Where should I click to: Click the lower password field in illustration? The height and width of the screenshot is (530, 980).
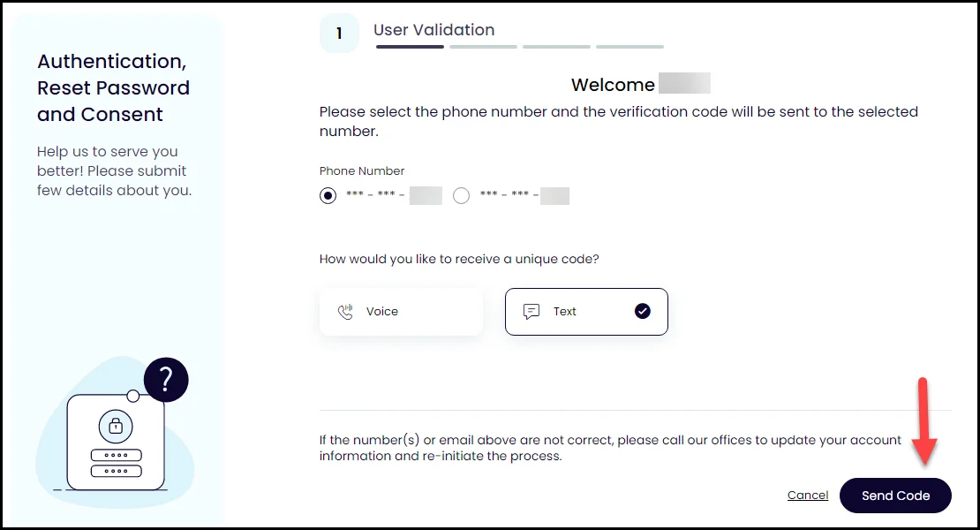[x=116, y=471]
